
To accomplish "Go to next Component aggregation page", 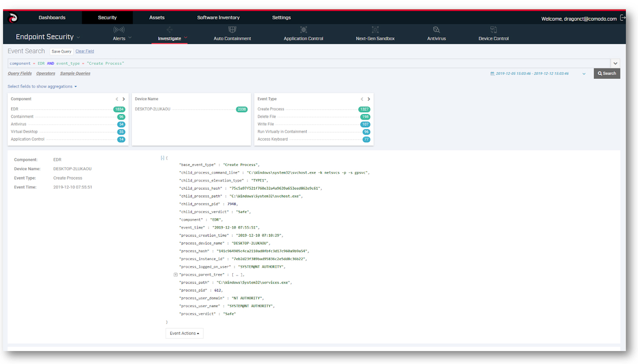I will pyautogui.click(x=124, y=99).
